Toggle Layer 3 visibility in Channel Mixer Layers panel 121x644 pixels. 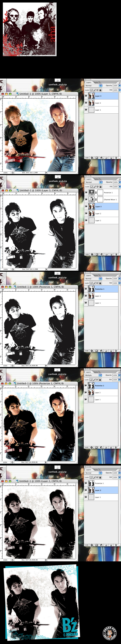click(86, 206)
